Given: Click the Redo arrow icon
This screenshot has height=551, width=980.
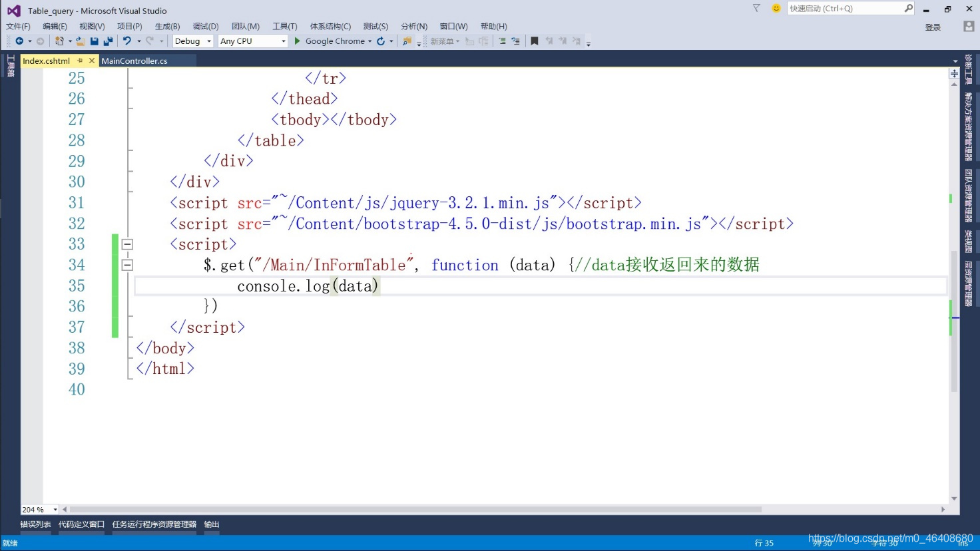Looking at the screenshot, I should click(x=150, y=41).
